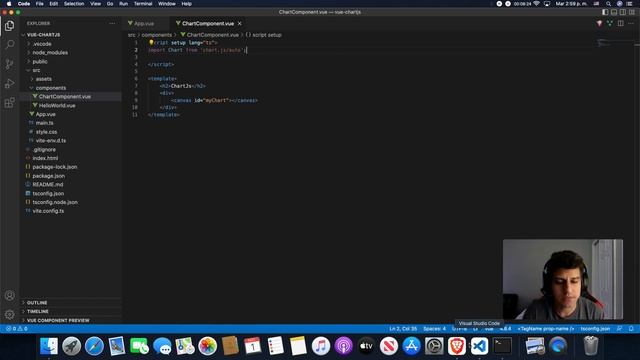Open the Accounts menu icon
Image resolution: width=640 pixels, height=360 pixels.
[9, 296]
